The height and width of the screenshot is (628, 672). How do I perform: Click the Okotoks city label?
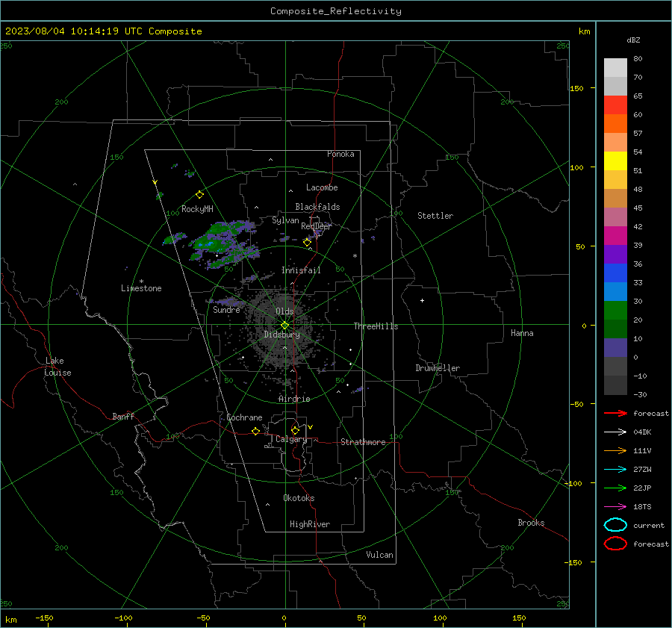tap(299, 498)
